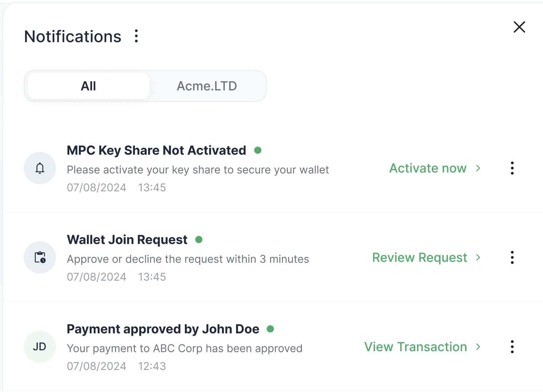The height and width of the screenshot is (392, 543).
Task: Click the clipboard clock icon for Wallet Join Request
Action: [40, 257]
